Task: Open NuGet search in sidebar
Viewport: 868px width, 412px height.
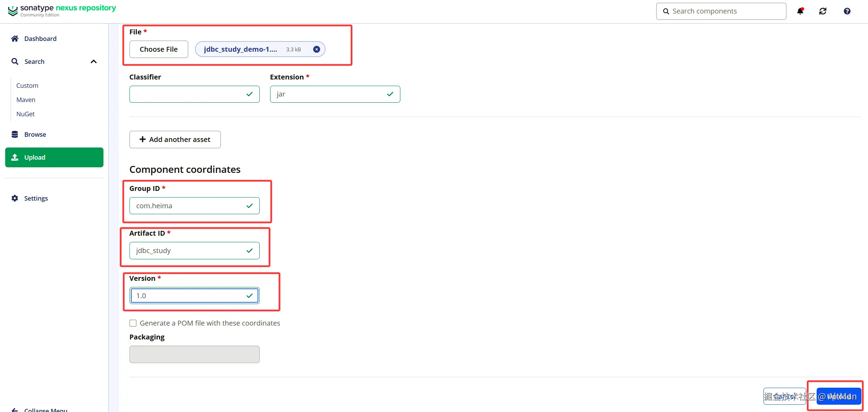Action: [x=25, y=114]
